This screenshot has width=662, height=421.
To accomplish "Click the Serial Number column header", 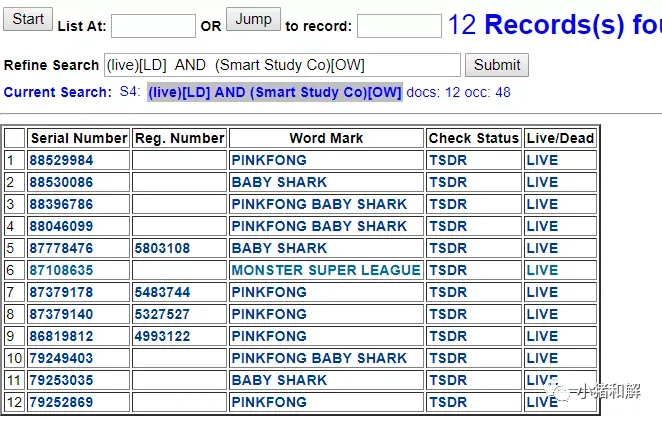I will point(79,139).
